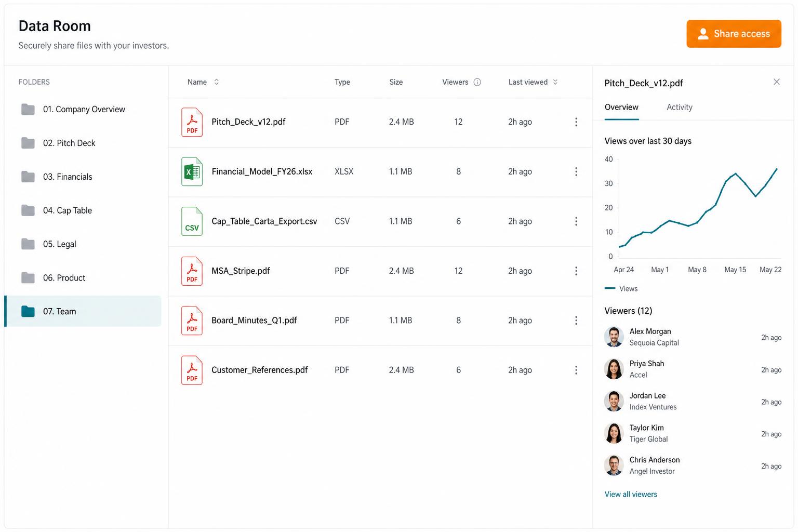Image resolution: width=798 pixels, height=532 pixels.
Task: Select the Cap_Table_Carta_Export.csv file name
Action: pos(264,221)
